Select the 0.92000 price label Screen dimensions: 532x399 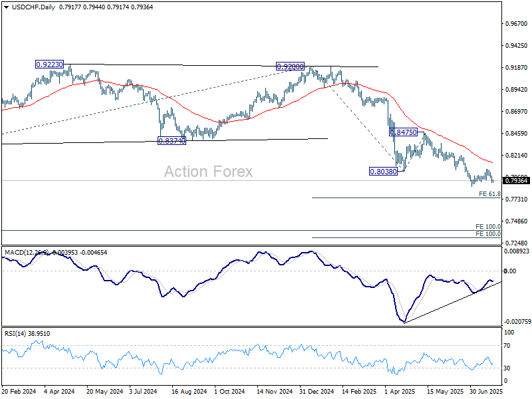point(290,66)
